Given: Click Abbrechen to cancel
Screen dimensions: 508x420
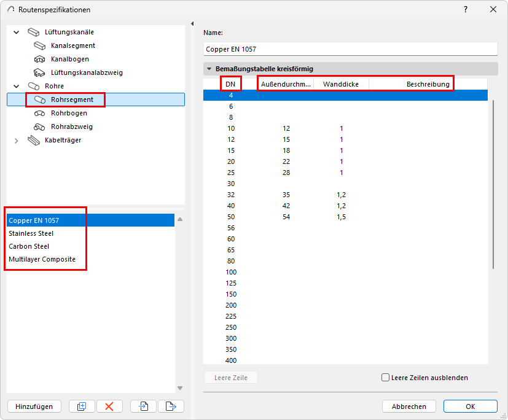Looking at the screenshot, I should point(409,406).
